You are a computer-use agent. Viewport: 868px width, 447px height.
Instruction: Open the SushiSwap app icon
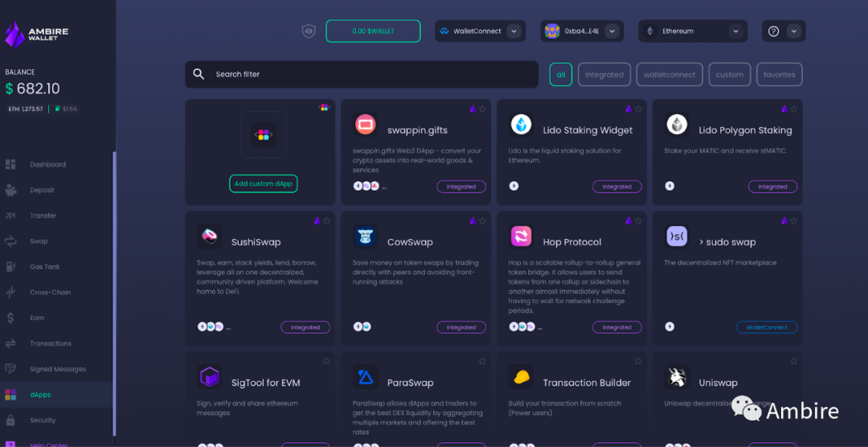click(209, 236)
